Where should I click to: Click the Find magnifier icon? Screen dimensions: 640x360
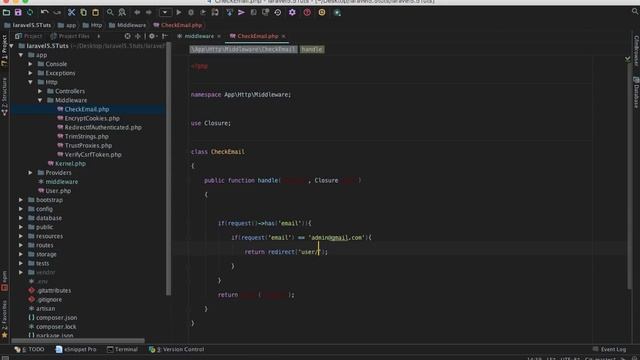pyautogui.click(x=110, y=13)
